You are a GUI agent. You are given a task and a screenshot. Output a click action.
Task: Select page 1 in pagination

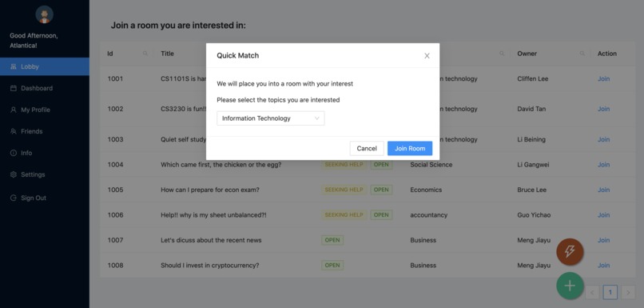click(x=610, y=293)
